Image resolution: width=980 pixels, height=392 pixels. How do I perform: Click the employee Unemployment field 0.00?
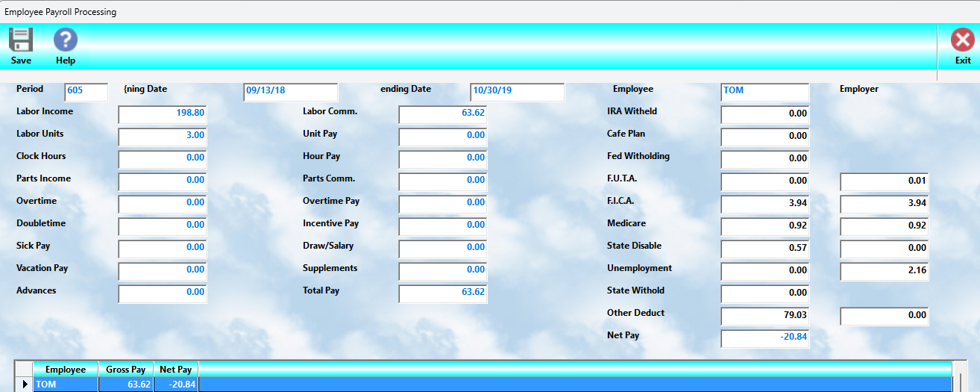tap(765, 272)
